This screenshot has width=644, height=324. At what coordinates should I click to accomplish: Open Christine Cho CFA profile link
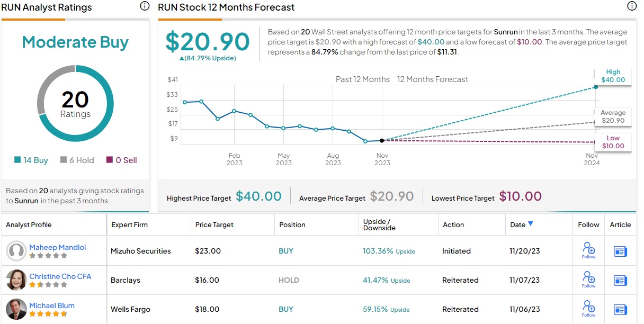[x=60, y=276]
